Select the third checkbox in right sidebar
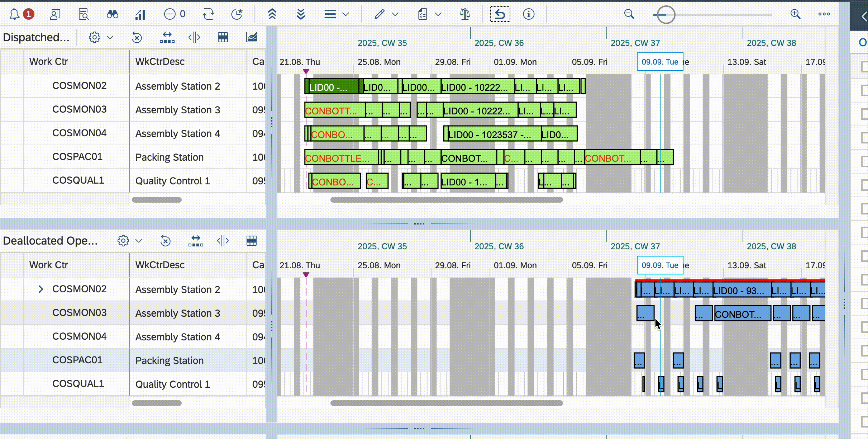The width and height of the screenshot is (868, 439). point(864,113)
